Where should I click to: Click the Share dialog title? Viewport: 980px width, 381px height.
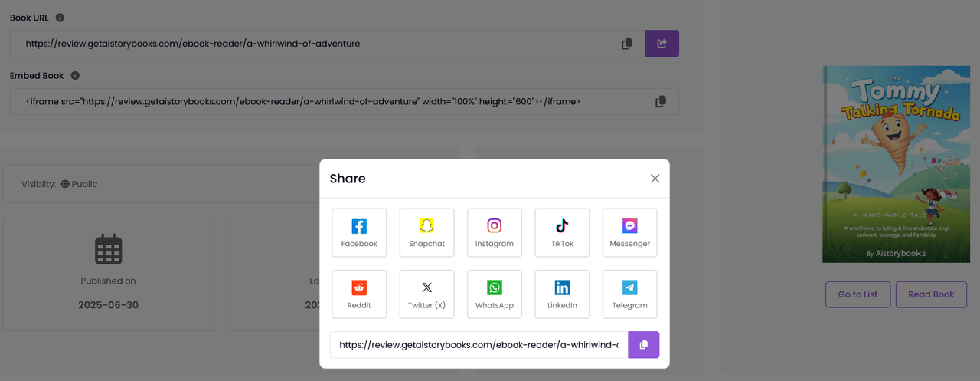348,179
